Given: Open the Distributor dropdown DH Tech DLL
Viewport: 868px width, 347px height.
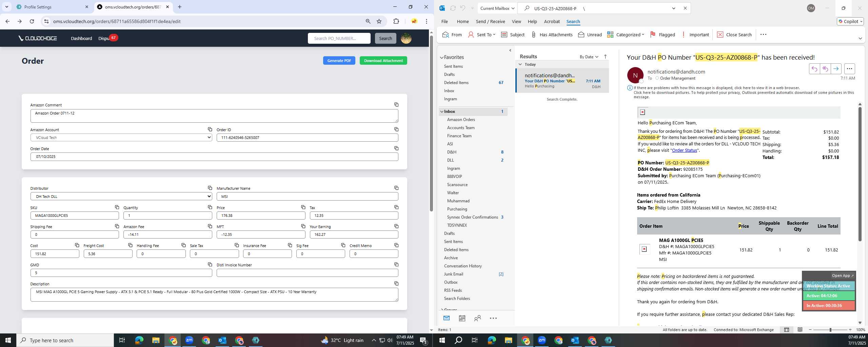Looking at the screenshot, I should click(121, 197).
